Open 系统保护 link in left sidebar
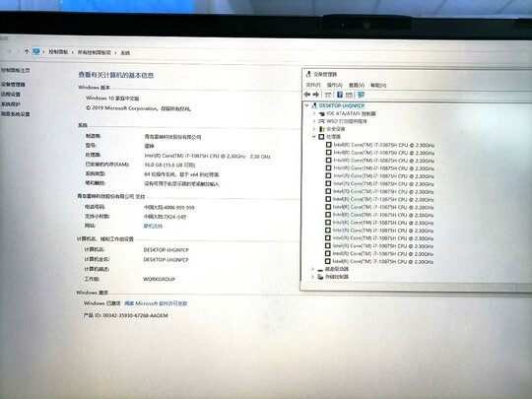 11,103
